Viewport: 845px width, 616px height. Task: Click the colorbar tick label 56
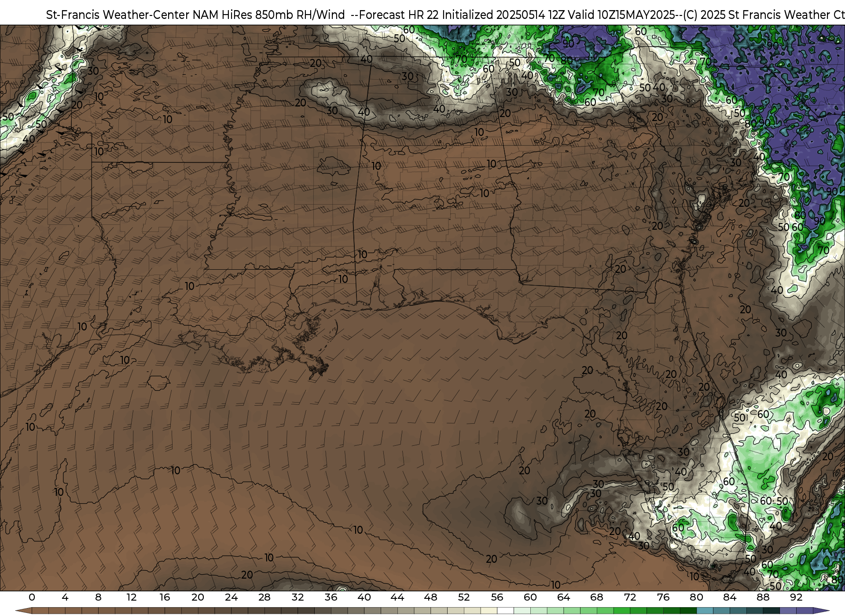(497, 597)
